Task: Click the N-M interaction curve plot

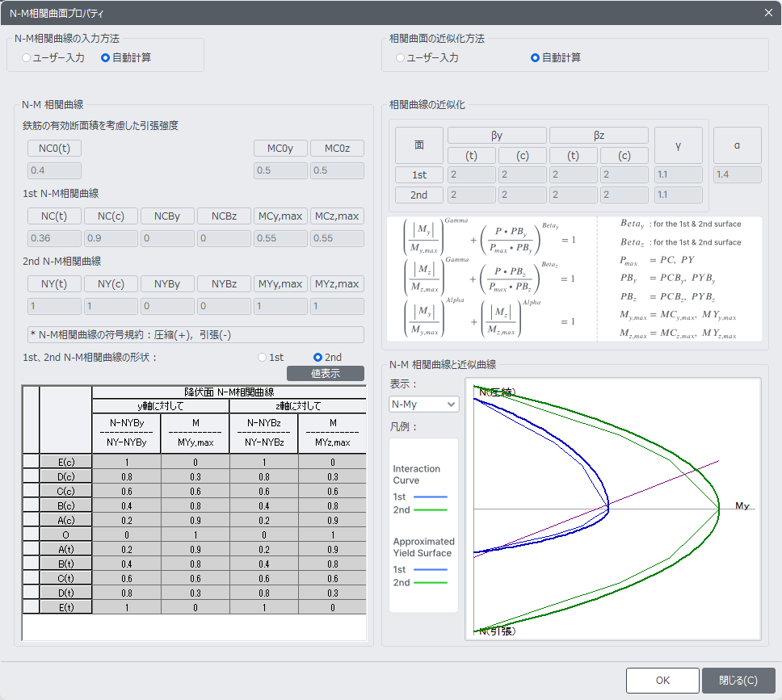Action: click(613, 509)
